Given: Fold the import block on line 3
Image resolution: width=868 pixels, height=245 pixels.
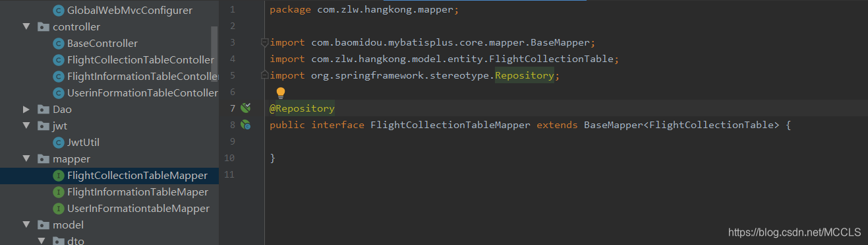Looking at the screenshot, I should [x=264, y=43].
